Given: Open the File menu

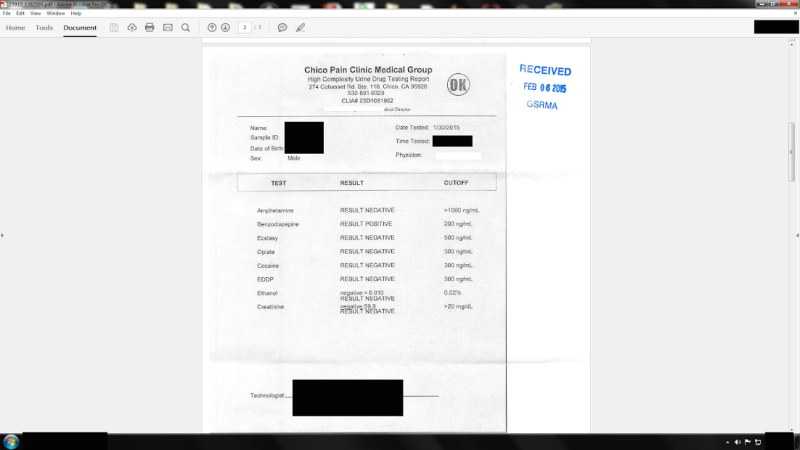Looking at the screenshot, I should point(7,13).
